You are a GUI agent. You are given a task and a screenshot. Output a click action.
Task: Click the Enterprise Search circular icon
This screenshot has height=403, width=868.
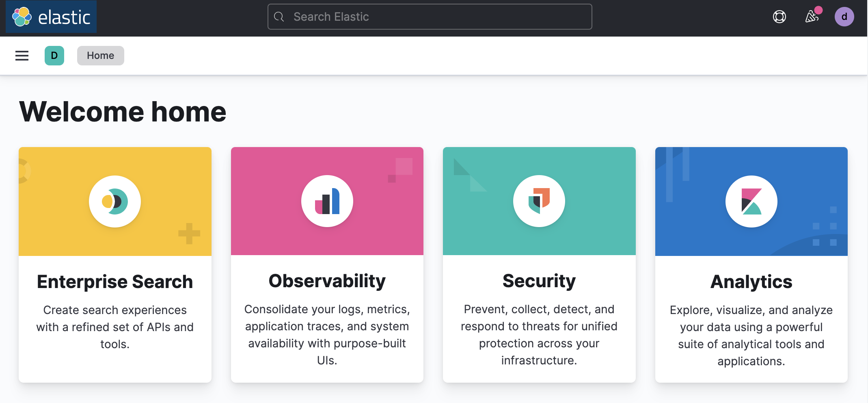(115, 201)
